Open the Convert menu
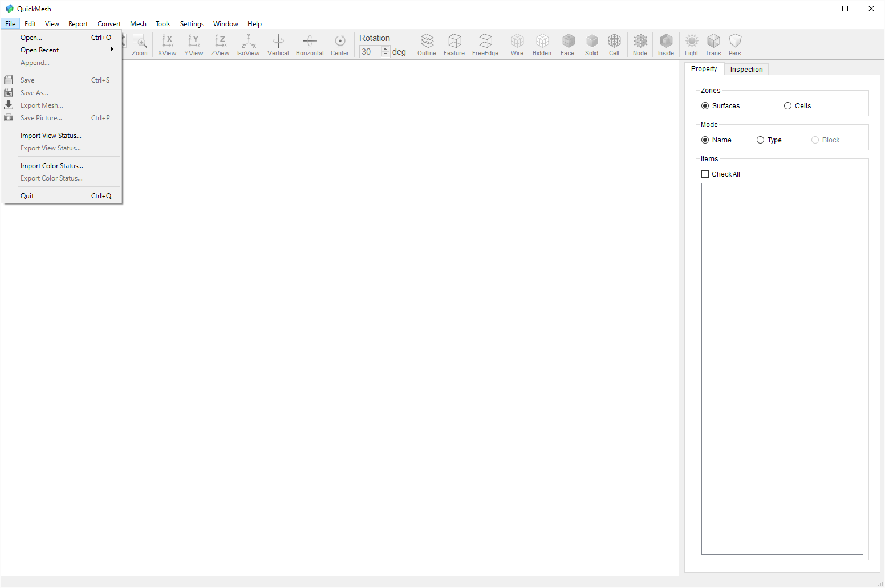Image resolution: width=885 pixels, height=588 pixels. [109, 24]
